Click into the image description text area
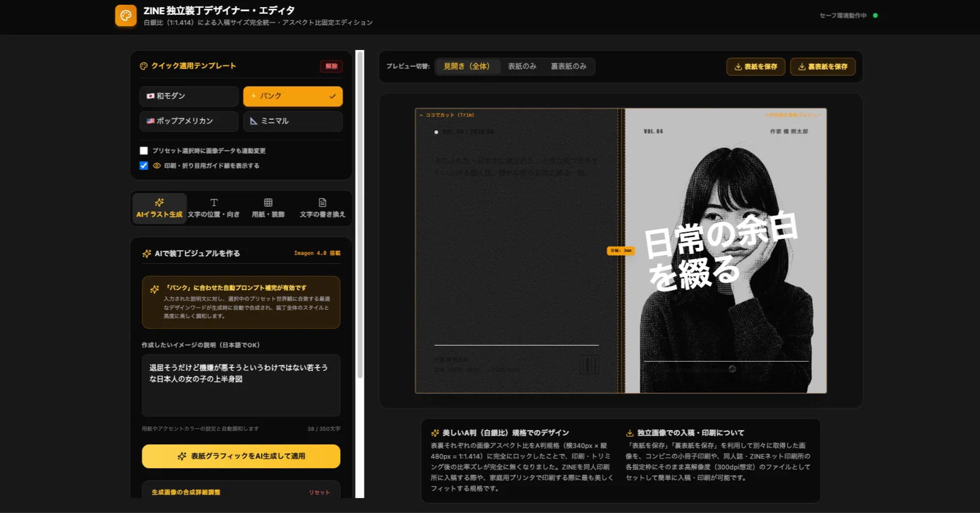980x513 pixels. click(x=241, y=385)
